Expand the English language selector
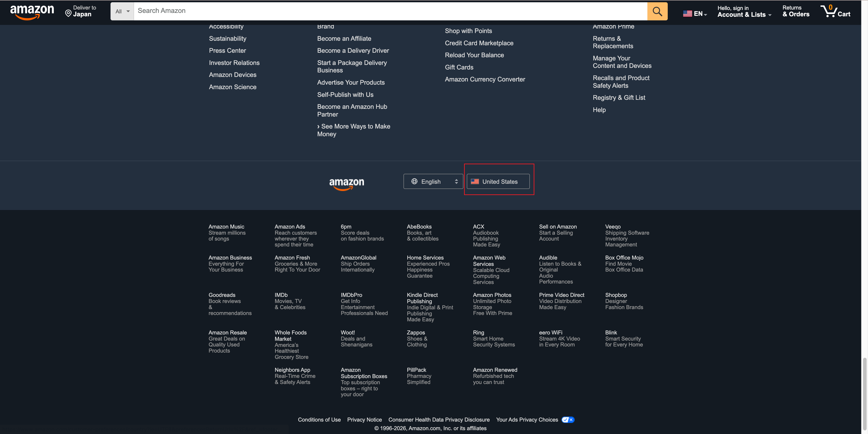Image resolution: width=868 pixels, height=434 pixels. click(433, 181)
